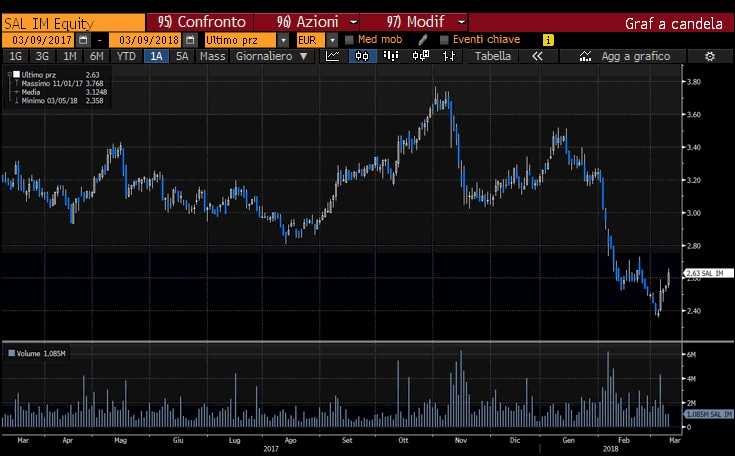This screenshot has width=735, height=456.
Task: Enable the Eventi chiave checkbox
Action: pyautogui.click(x=444, y=39)
